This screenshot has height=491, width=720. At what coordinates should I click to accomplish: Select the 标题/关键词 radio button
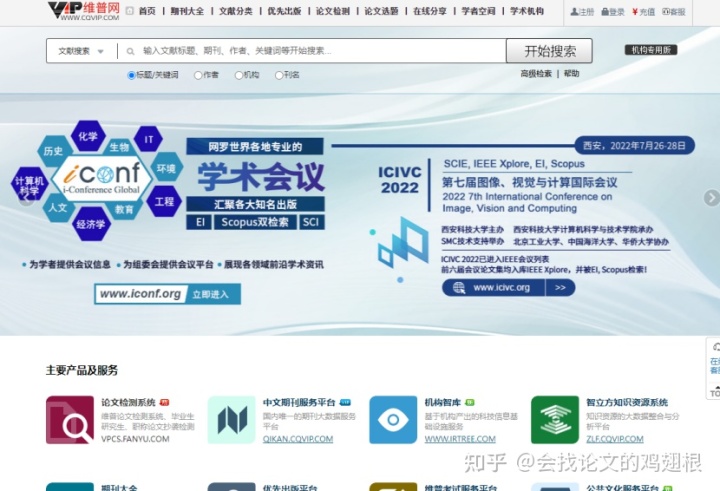point(131,75)
